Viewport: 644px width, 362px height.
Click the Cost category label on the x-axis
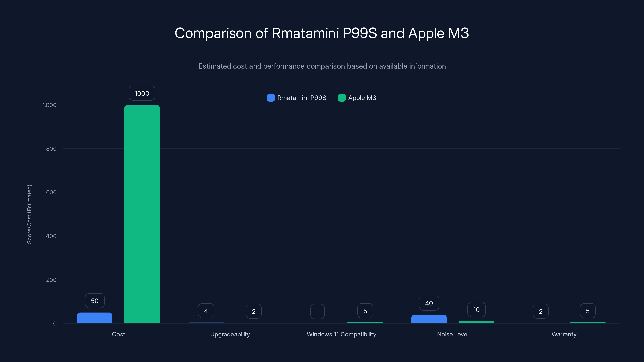(x=119, y=334)
